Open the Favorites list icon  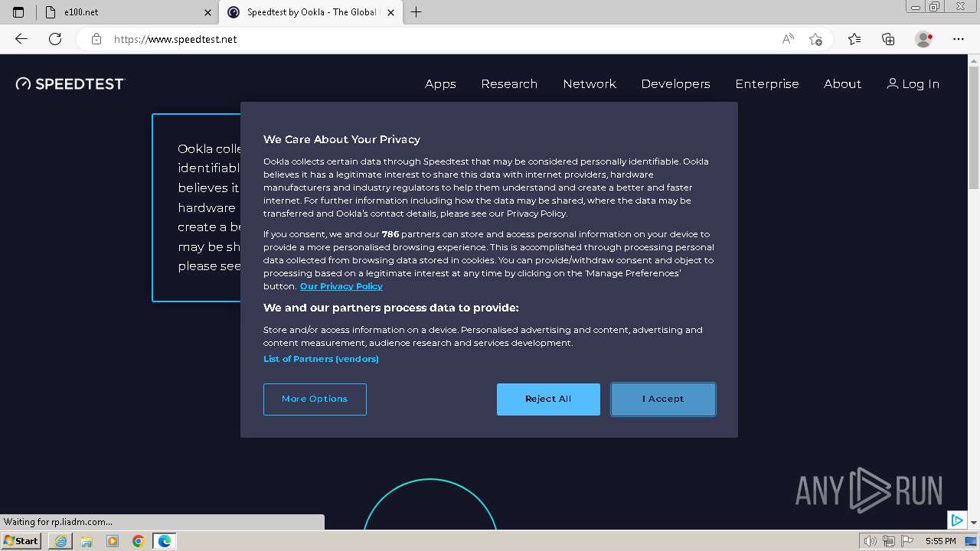point(854,39)
